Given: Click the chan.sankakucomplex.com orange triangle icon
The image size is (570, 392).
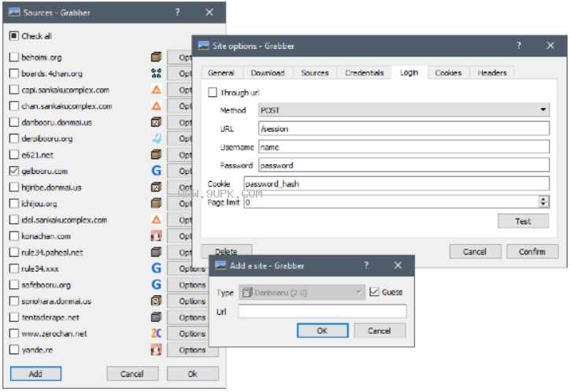Looking at the screenshot, I should point(156,106).
